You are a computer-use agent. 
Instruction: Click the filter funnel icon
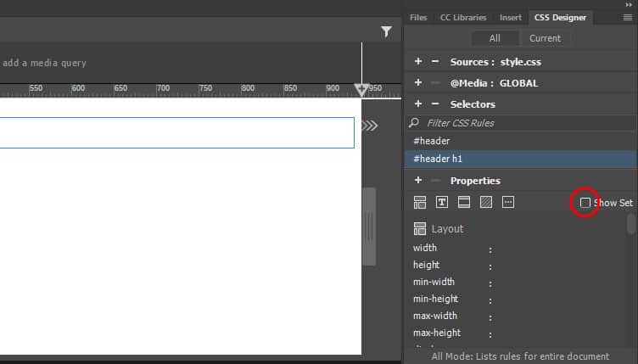[386, 31]
